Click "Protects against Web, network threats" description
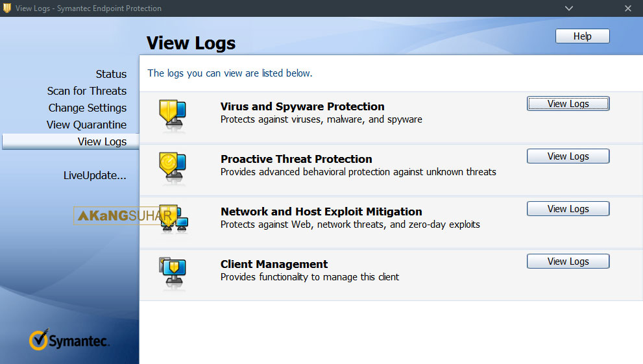 click(350, 224)
